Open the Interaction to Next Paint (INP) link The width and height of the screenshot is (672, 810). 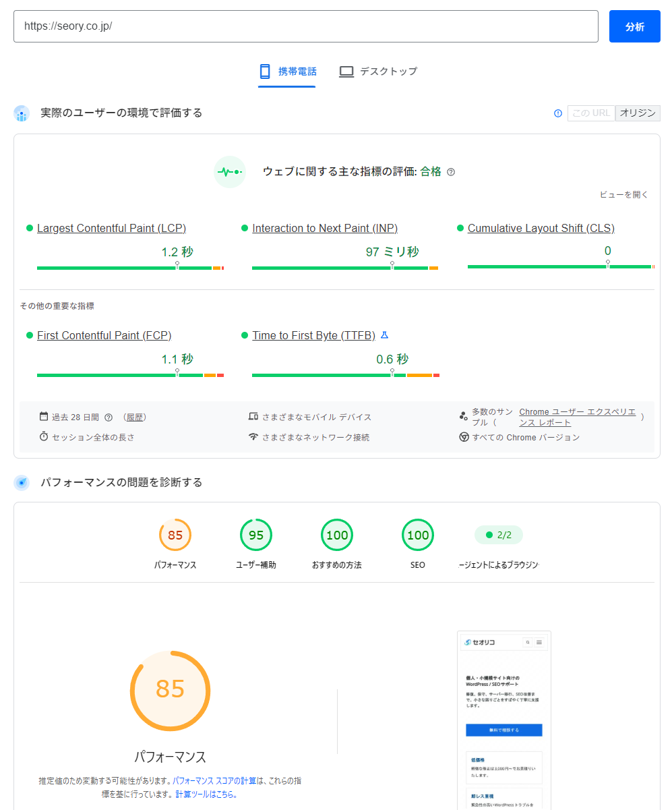(325, 228)
